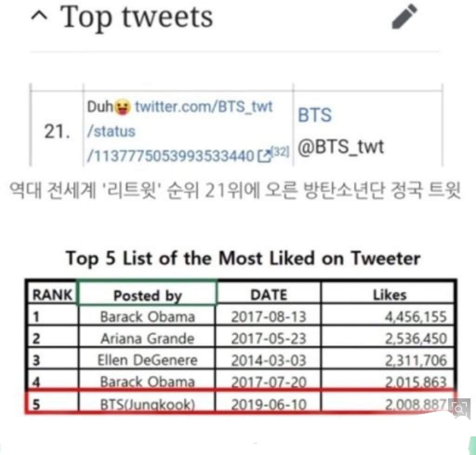
Task: Select the Posted by header cell
Action: tap(147, 293)
